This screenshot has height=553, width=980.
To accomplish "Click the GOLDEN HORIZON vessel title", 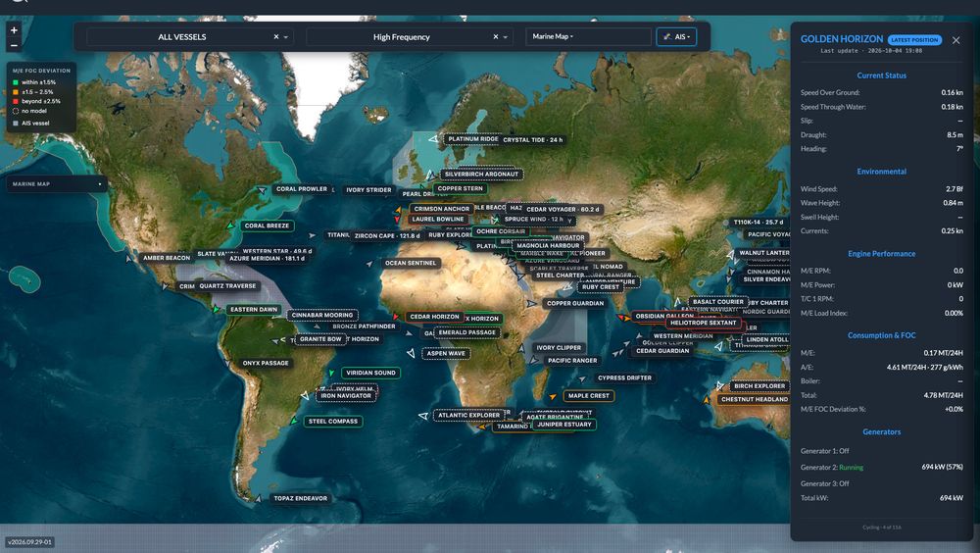I will pos(841,39).
